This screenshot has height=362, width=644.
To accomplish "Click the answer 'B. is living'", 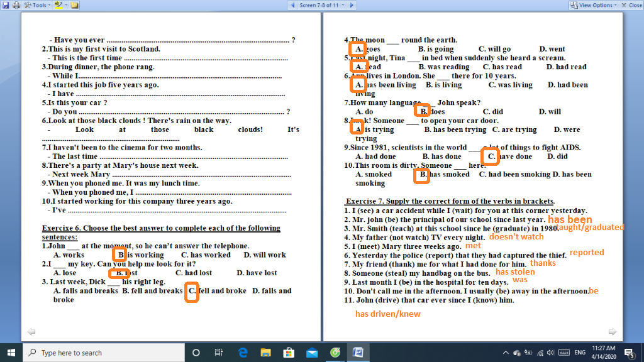I will tap(443, 85).
